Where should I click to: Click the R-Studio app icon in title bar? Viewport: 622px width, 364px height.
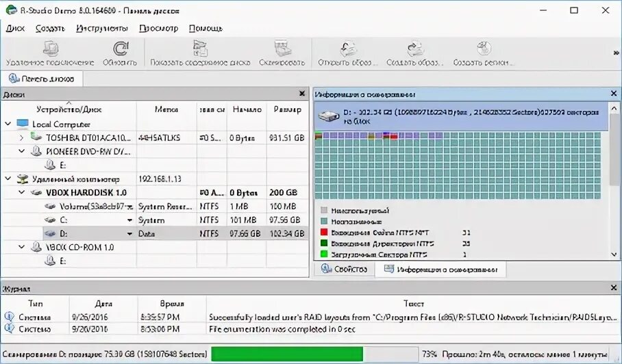[11, 10]
